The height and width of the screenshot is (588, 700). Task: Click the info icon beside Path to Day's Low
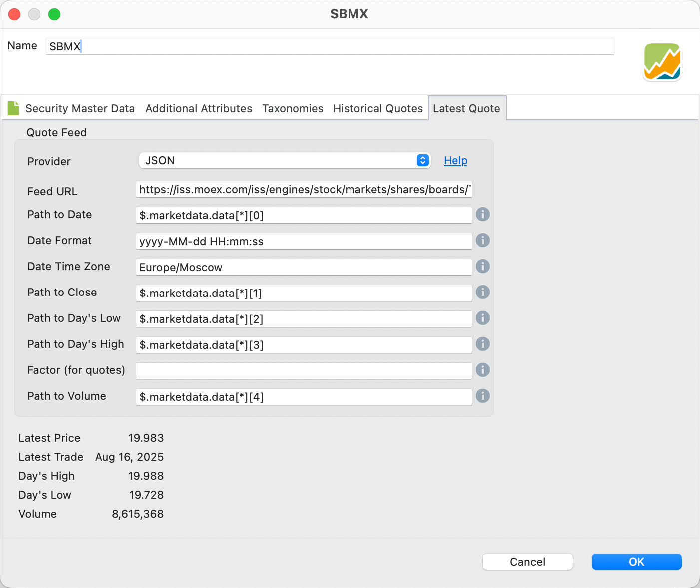point(483,318)
